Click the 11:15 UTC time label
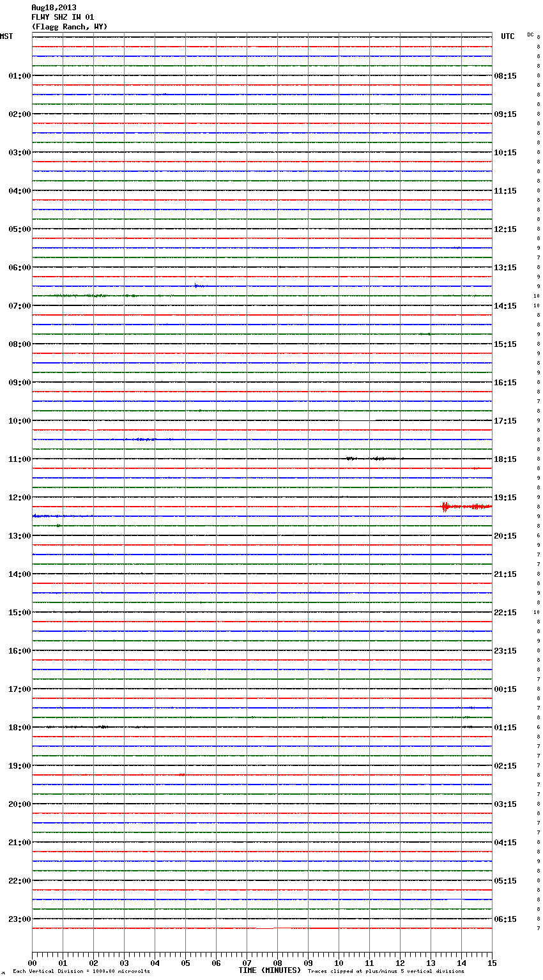The width and height of the screenshot is (543, 980). (x=505, y=191)
